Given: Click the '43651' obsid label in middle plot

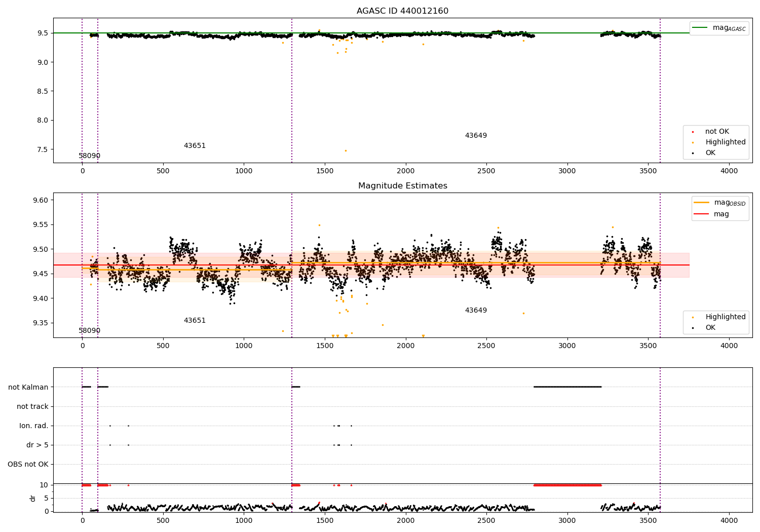Looking at the screenshot, I should click(195, 321).
